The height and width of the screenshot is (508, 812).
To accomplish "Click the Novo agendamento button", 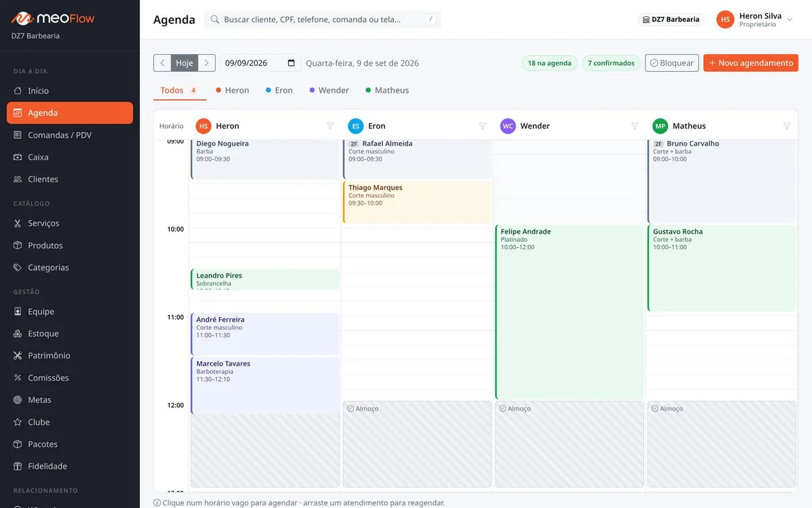I will tap(751, 63).
